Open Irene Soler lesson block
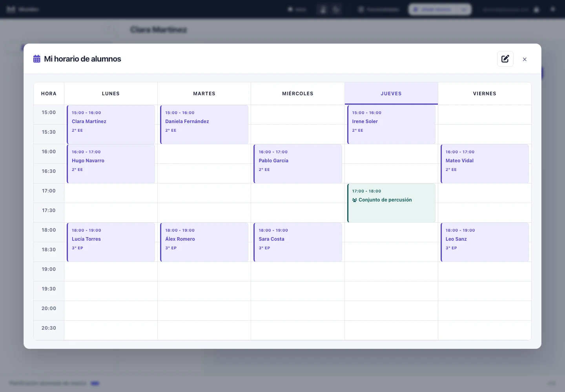The height and width of the screenshot is (392, 565). click(x=391, y=124)
